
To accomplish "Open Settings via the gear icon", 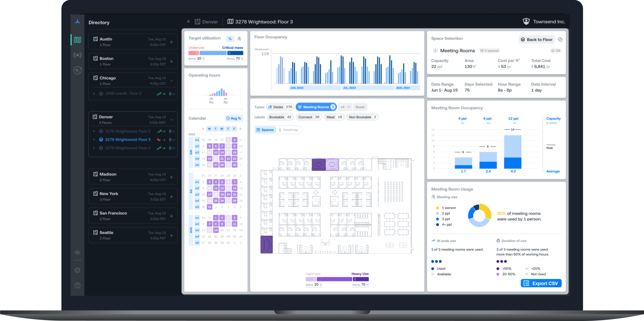I will tap(77, 270).
